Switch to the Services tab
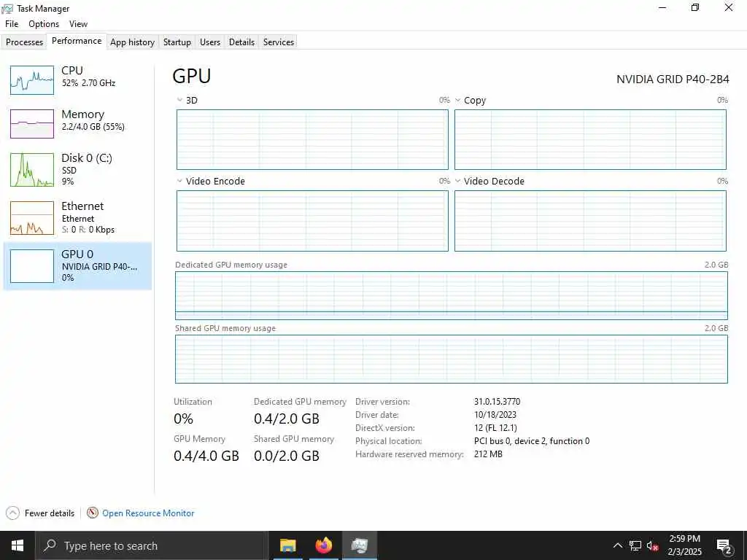The image size is (747, 560). tap(279, 42)
